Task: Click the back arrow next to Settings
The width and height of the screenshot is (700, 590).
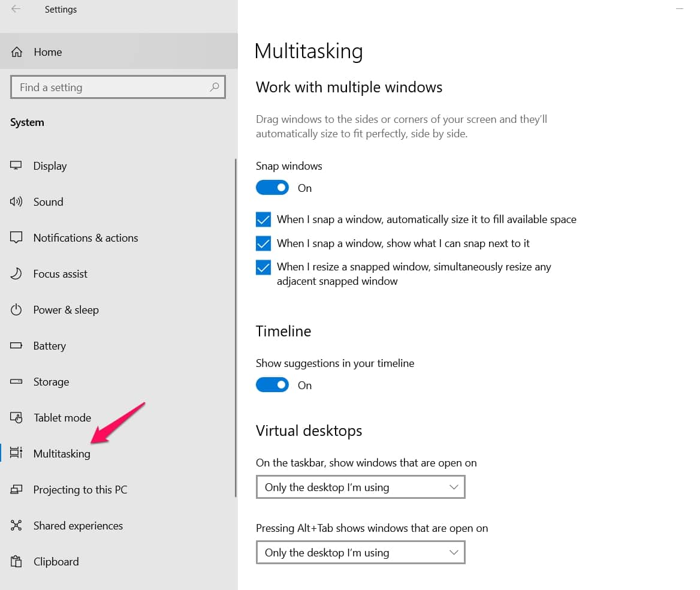Action: 16,9
